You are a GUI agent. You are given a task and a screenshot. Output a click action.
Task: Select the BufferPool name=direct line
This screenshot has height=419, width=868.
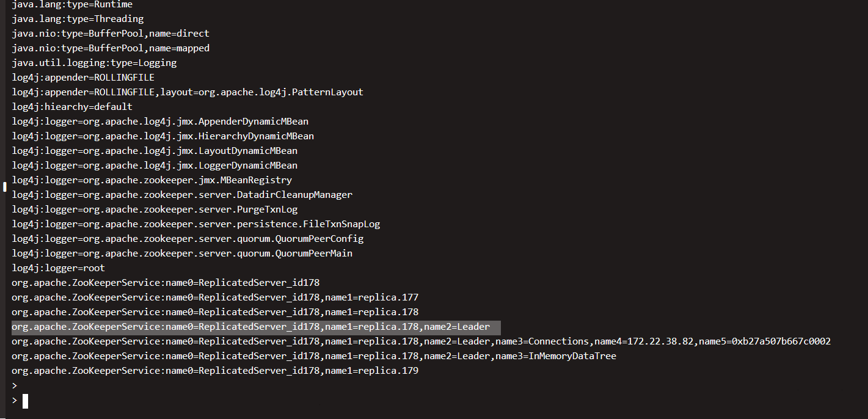(111, 34)
